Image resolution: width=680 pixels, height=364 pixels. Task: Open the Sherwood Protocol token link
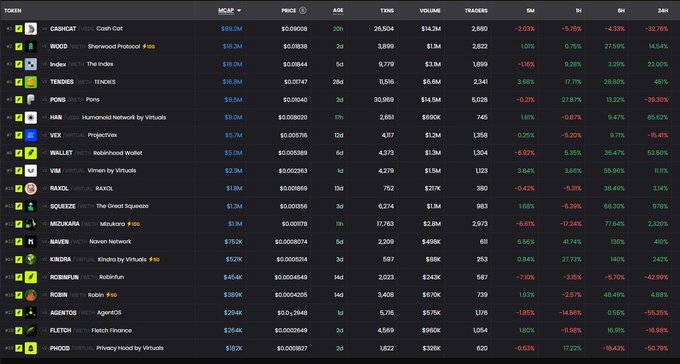pyautogui.click(x=114, y=46)
